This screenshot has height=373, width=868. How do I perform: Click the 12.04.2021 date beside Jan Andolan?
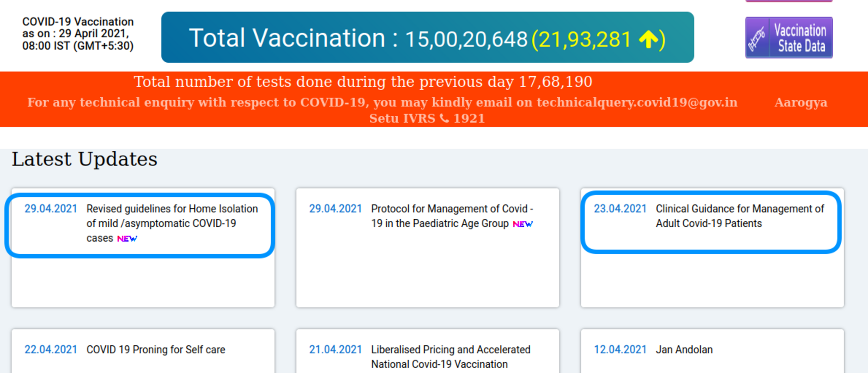[620, 350]
